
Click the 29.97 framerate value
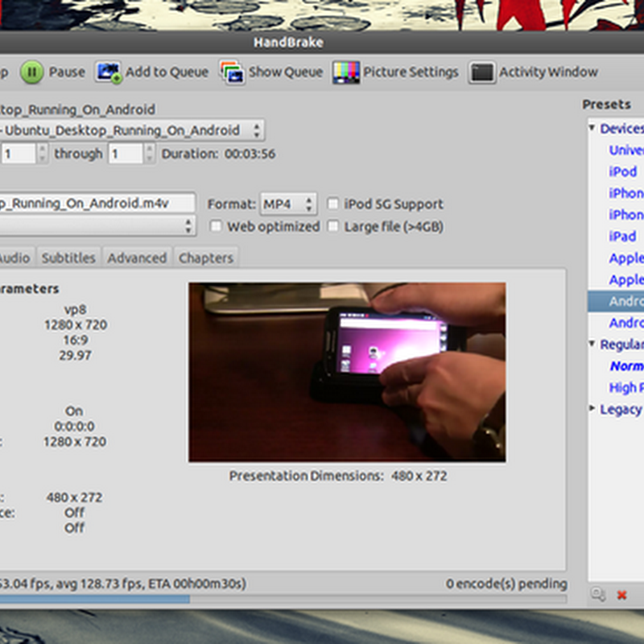point(75,355)
